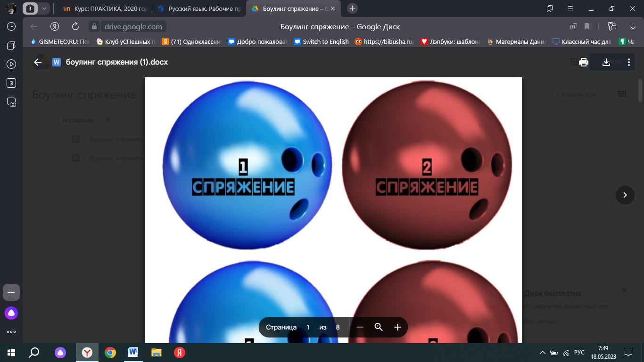Image resolution: width=644 pixels, height=362 pixels.
Task: Open the browser hamburger menu
Action: coord(570,8)
